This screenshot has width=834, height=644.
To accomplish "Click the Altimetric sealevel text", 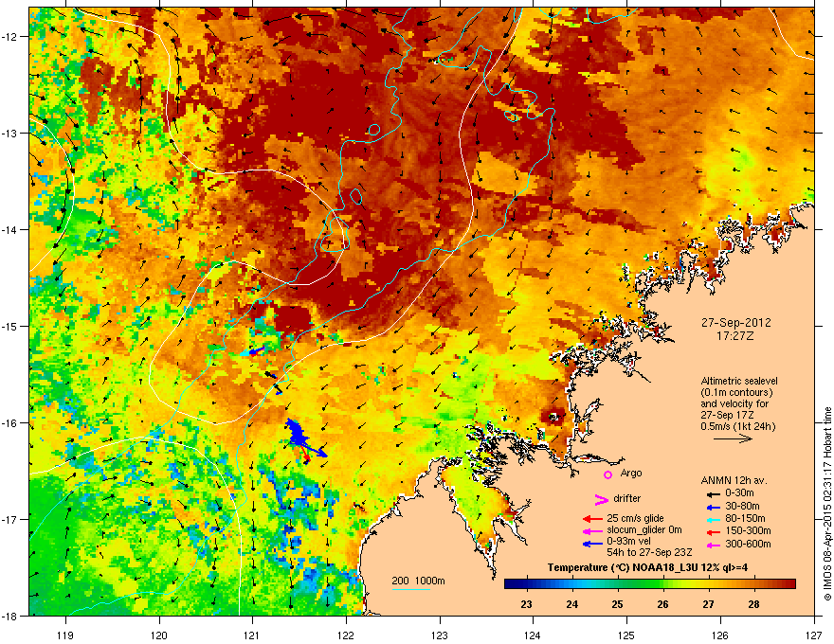I will click(x=739, y=381).
